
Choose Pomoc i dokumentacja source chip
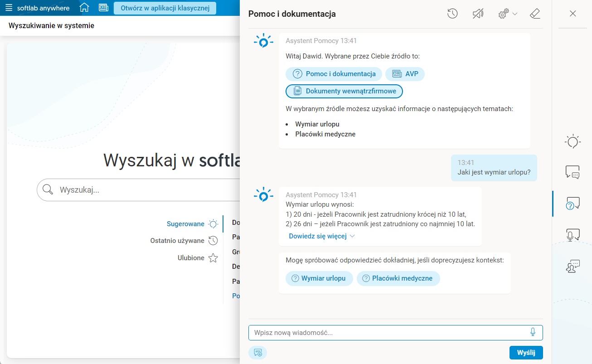[x=334, y=74]
